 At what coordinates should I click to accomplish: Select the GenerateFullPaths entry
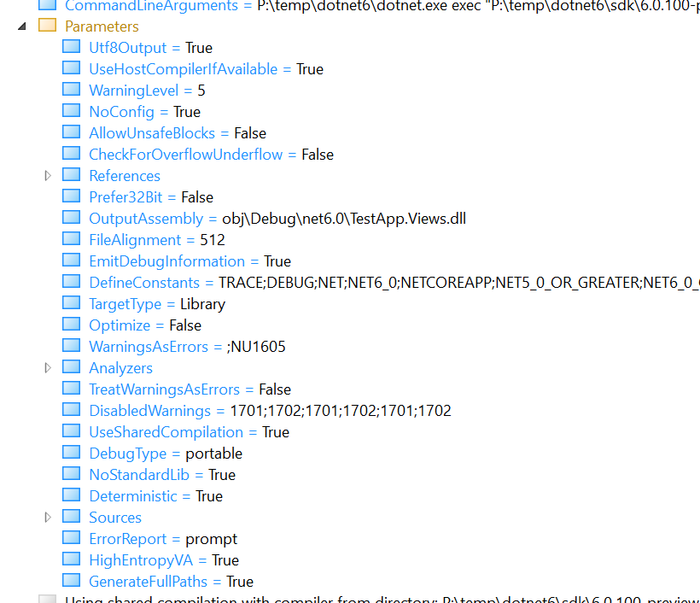[152, 581]
